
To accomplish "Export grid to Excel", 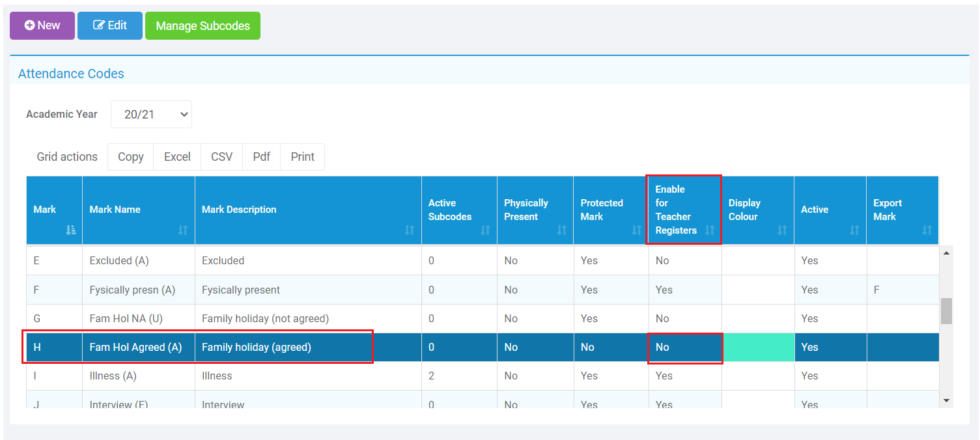I will tap(177, 157).
